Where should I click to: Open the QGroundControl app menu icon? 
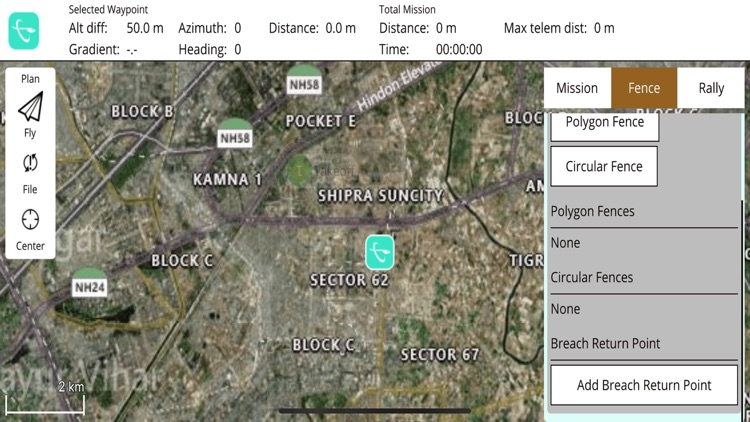(x=23, y=31)
